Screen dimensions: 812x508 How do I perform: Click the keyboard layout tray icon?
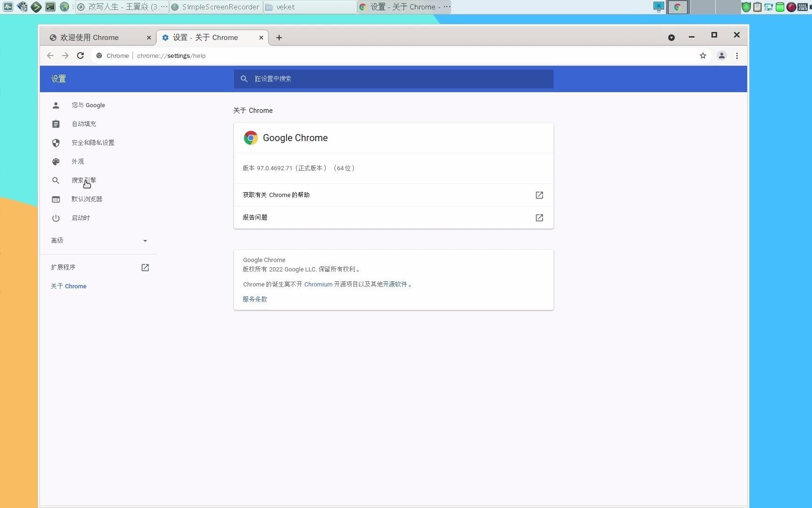coord(803,7)
